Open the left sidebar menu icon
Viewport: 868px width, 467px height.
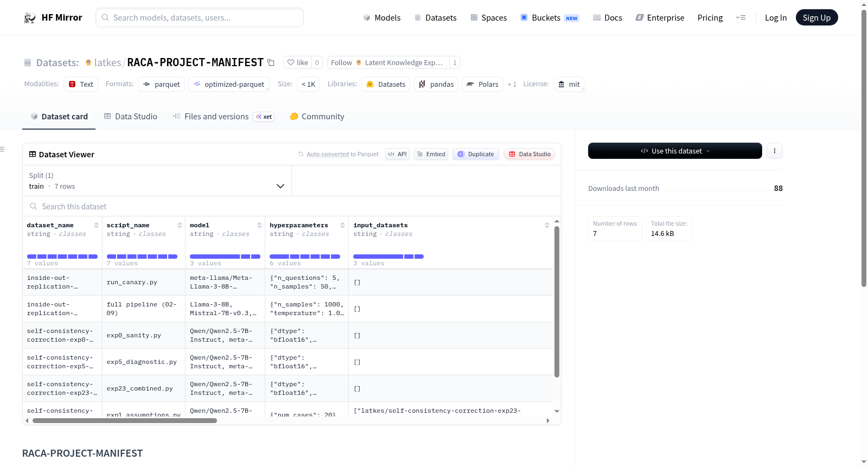click(2, 149)
